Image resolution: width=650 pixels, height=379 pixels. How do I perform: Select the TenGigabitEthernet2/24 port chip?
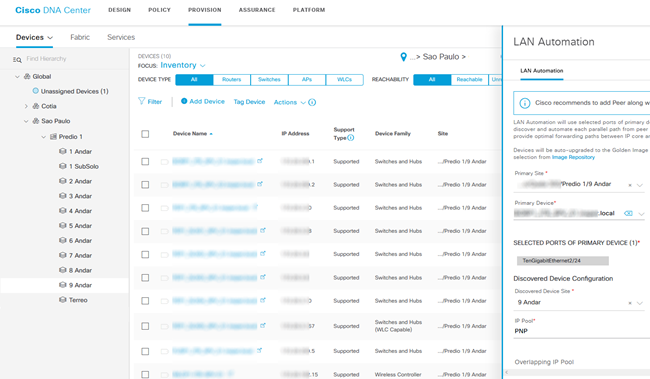coord(563,261)
